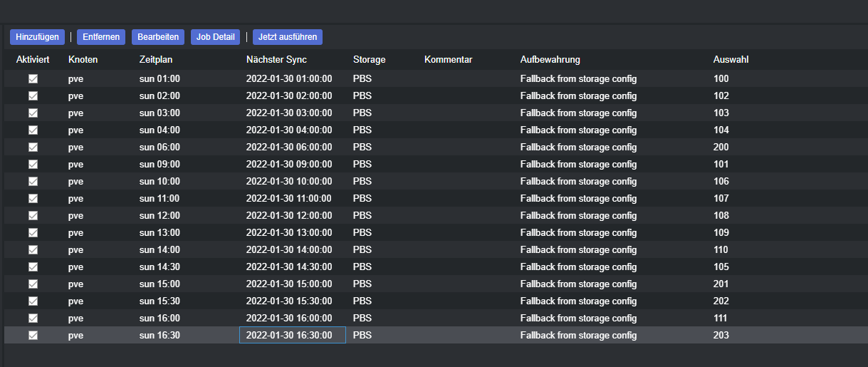
Task: Sort by the Nächster Sync column header
Action: tap(276, 60)
